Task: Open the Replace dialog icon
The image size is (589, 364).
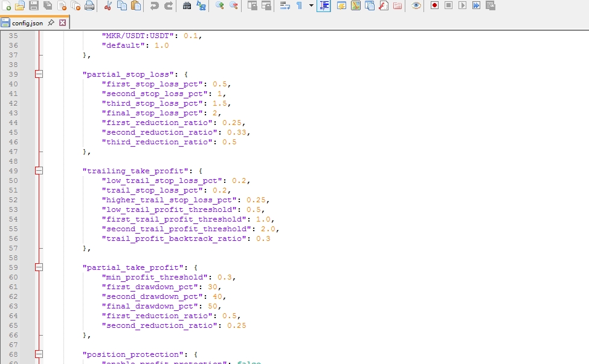Action: [201, 5]
